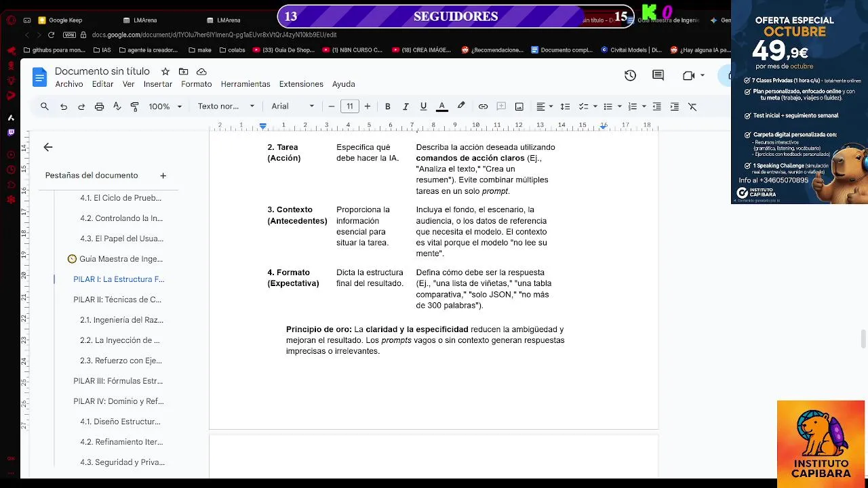Open the Archivo menu

click(x=69, y=84)
